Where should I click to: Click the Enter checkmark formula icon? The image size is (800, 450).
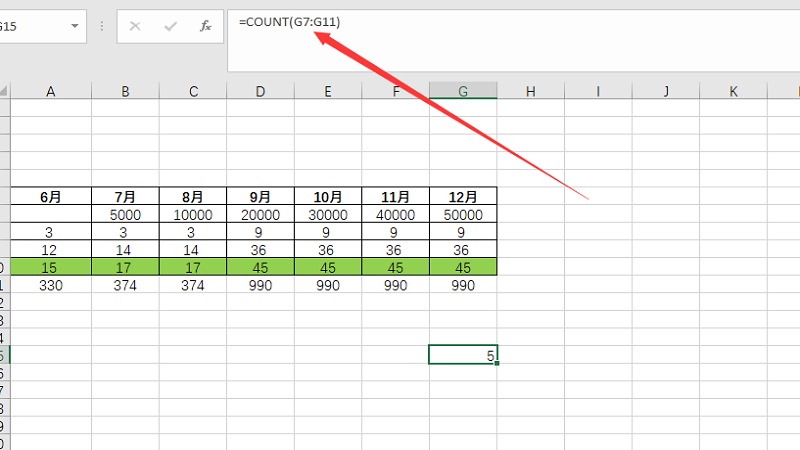[x=171, y=26]
